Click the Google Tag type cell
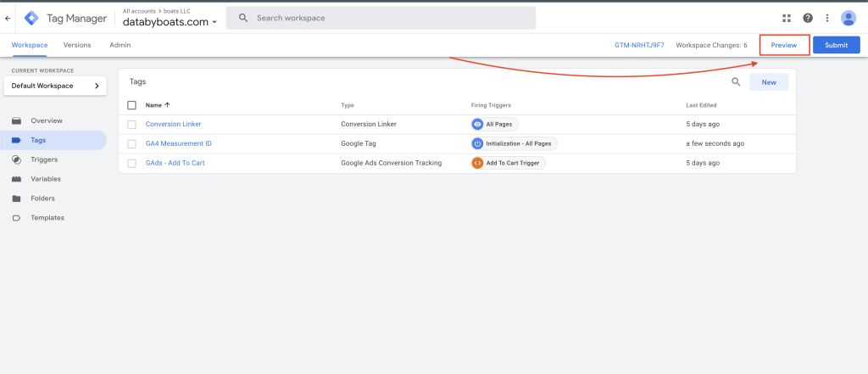Image resolution: width=868 pixels, height=374 pixels. tap(359, 143)
